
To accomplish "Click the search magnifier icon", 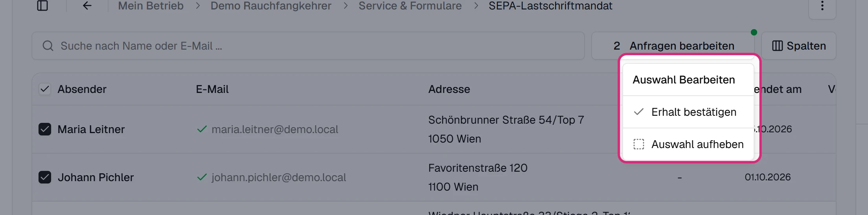I will coord(48,46).
